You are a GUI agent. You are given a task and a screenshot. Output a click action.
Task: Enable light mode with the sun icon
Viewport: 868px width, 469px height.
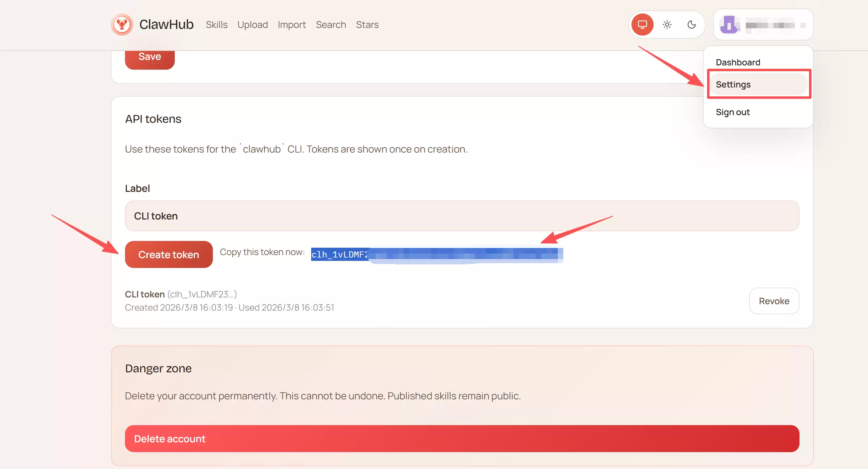click(x=667, y=25)
